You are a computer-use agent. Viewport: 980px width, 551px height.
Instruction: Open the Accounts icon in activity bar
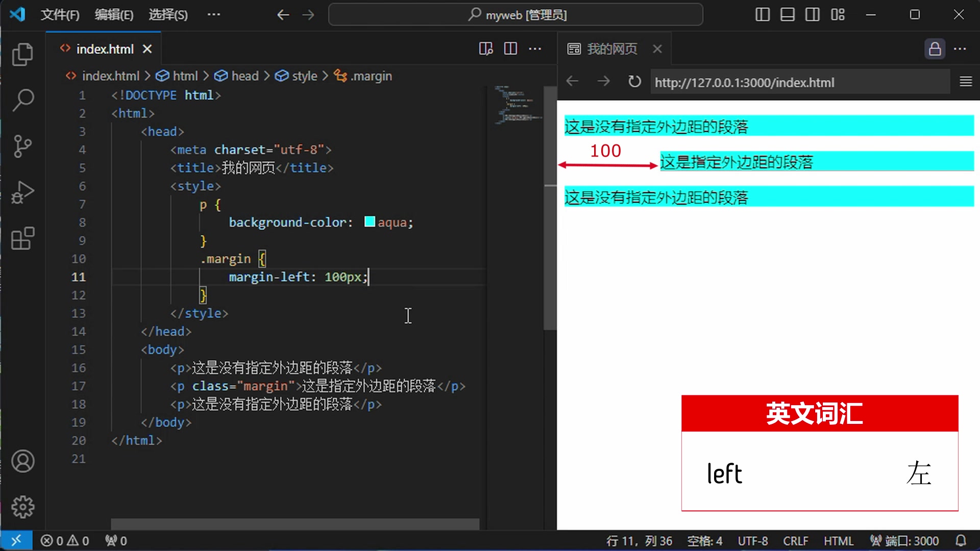(x=22, y=461)
